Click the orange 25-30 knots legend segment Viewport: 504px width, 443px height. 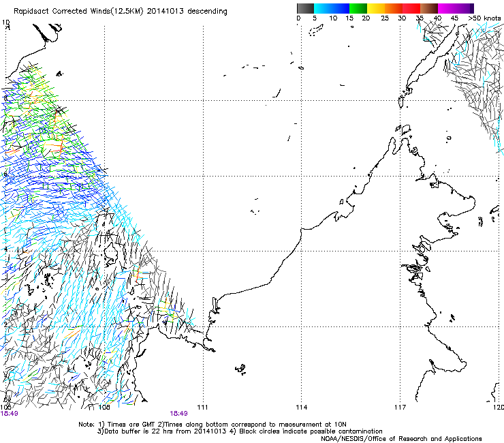394,8
